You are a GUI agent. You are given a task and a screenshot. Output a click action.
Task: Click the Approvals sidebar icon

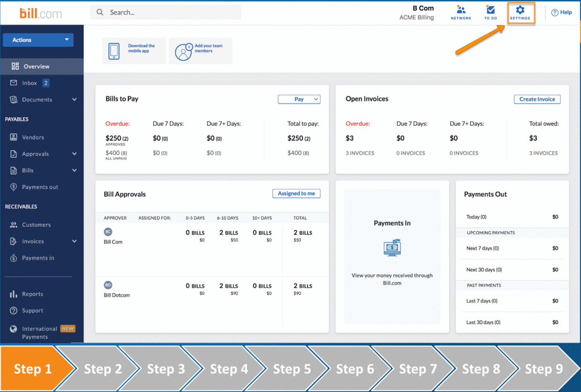point(14,153)
